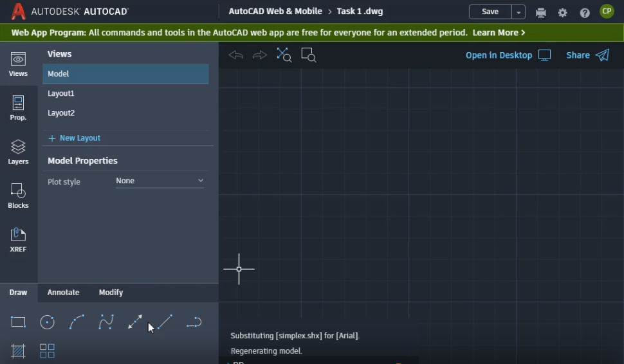The height and width of the screenshot is (364, 624).
Task: Switch to the Annotate tab
Action: [63, 293]
